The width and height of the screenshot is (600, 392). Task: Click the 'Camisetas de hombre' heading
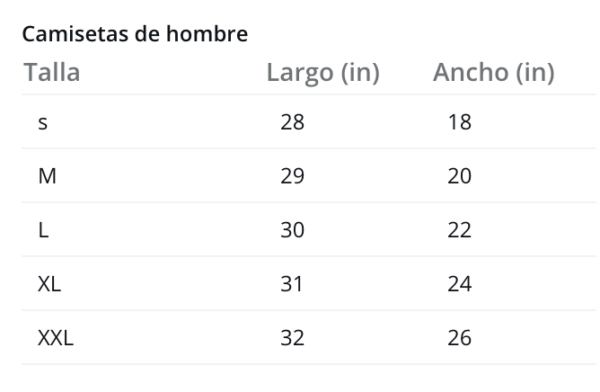pyautogui.click(x=135, y=34)
